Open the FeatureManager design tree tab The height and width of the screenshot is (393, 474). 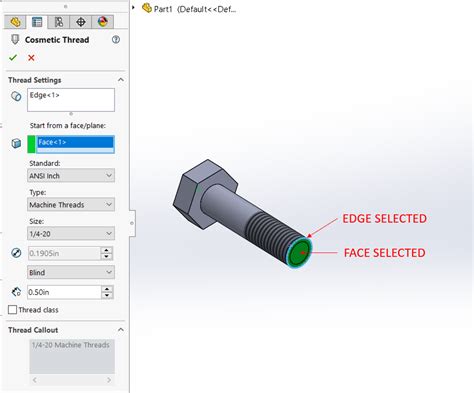[x=15, y=22]
